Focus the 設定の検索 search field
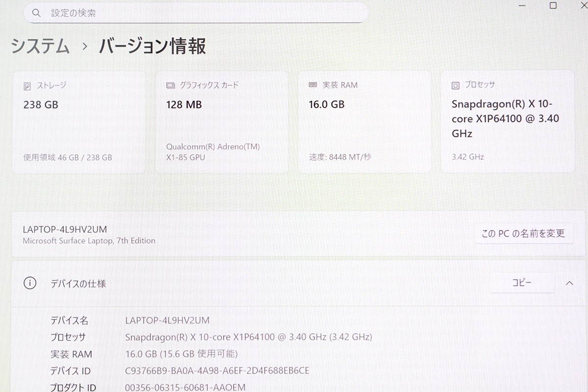Screen dimensions: 588x392 click(196, 13)
